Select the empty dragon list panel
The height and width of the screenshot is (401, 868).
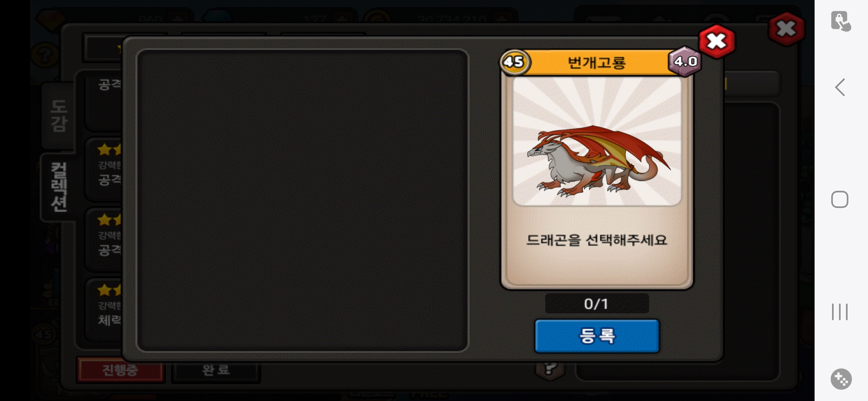[303, 200]
